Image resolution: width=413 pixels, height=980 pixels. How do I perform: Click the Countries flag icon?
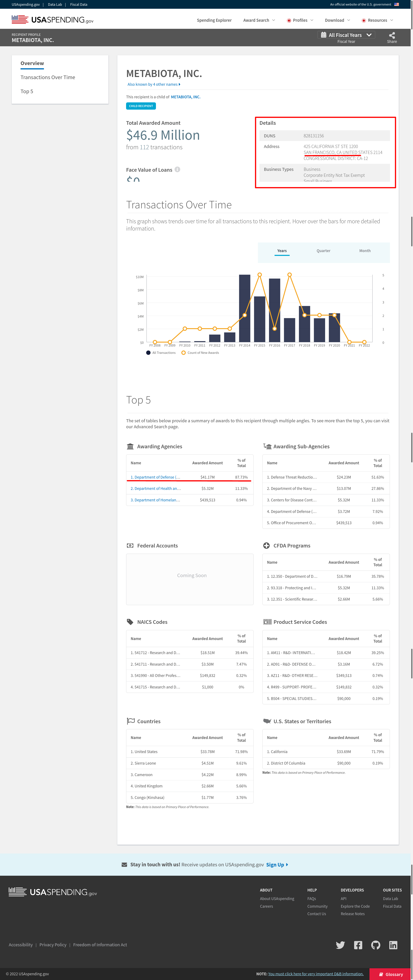coord(131,721)
